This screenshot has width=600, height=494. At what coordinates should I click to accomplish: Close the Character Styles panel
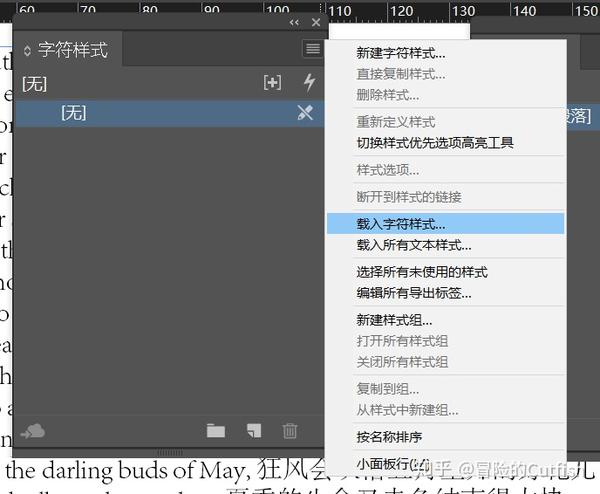click(316, 23)
